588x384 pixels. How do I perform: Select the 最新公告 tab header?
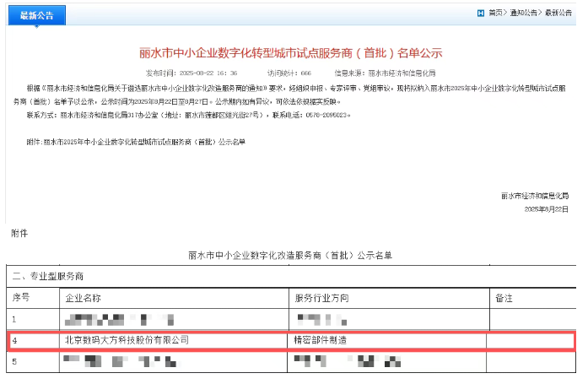[x=36, y=15]
